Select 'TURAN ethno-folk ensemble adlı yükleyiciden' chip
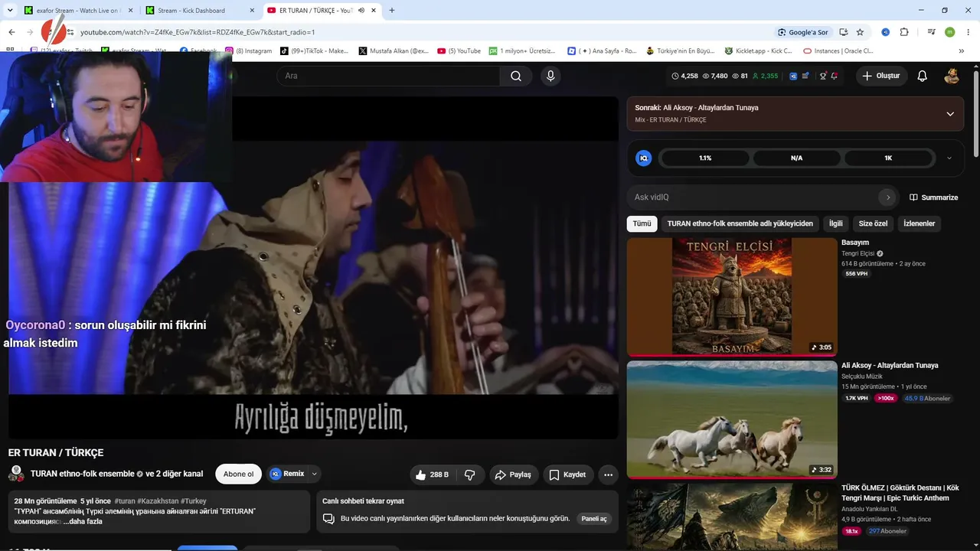The height and width of the screenshot is (551, 980). pos(740,223)
